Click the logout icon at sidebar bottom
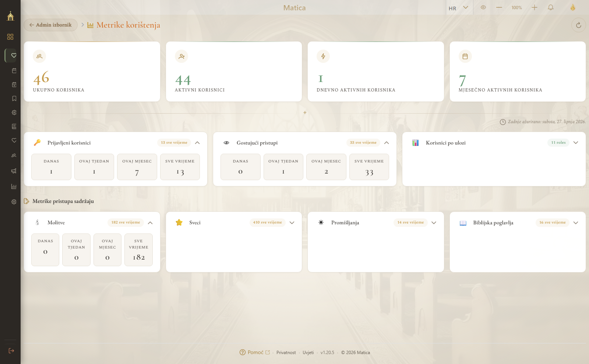The width and height of the screenshot is (589, 364). click(11, 351)
